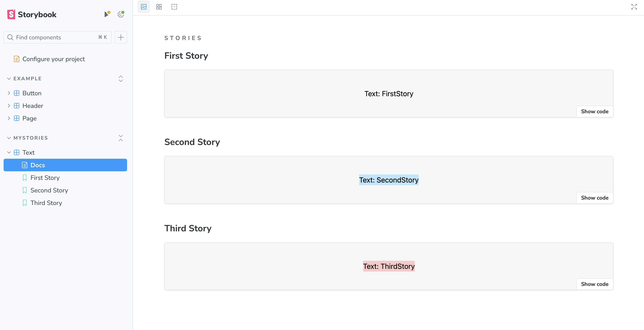The image size is (644, 330).
Task: Toggle the grid view toolbar icon
Action: (159, 7)
